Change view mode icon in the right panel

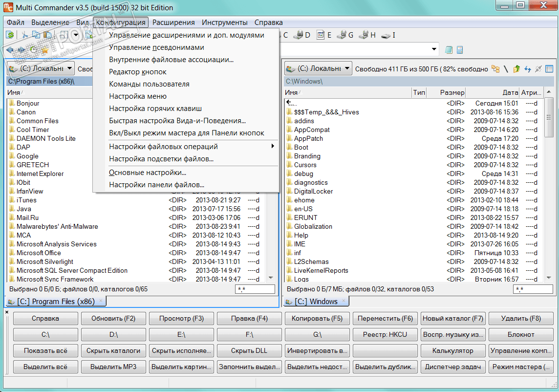(x=549, y=68)
